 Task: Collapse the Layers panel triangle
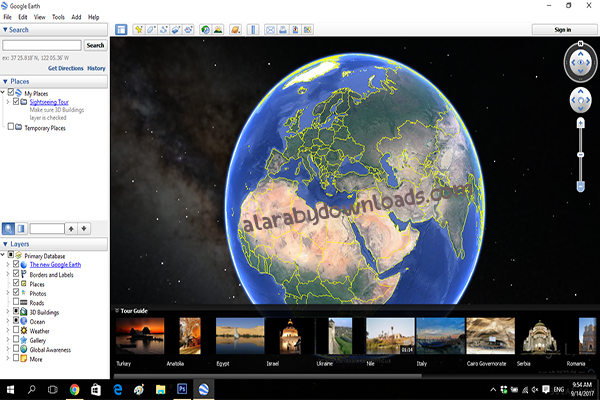click(5, 244)
